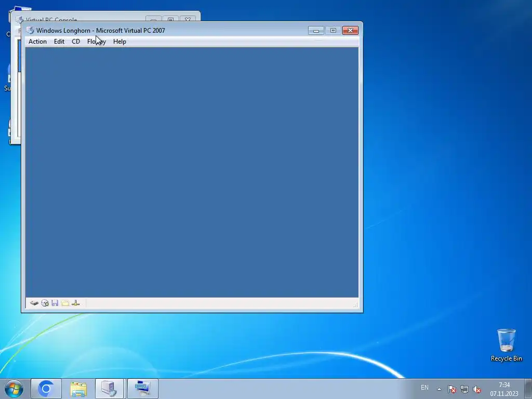532x399 pixels.
Task: Open the Windows Start menu
Action: 14,389
